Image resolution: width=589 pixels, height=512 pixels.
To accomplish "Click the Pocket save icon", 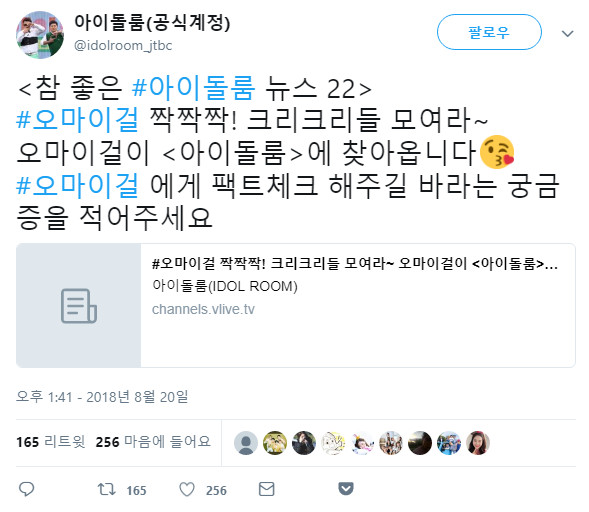I will (x=346, y=489).
